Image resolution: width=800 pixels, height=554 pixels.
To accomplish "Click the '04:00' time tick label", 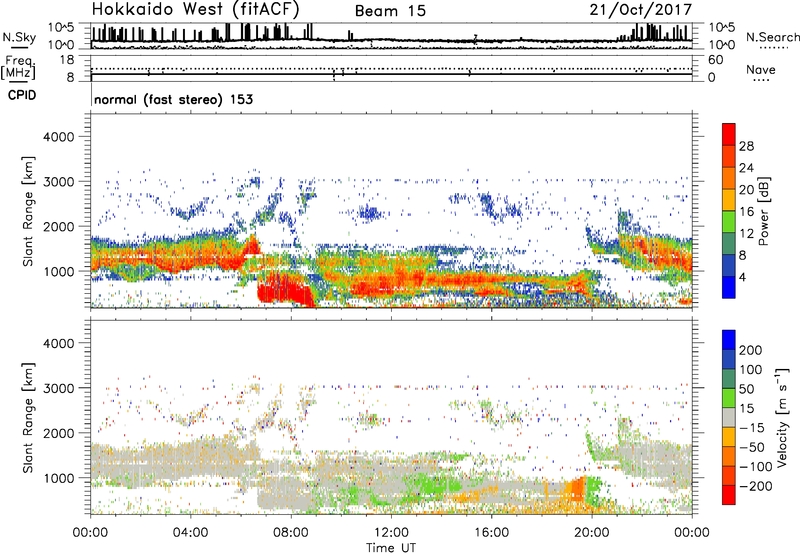I will (x=190, y=533).
